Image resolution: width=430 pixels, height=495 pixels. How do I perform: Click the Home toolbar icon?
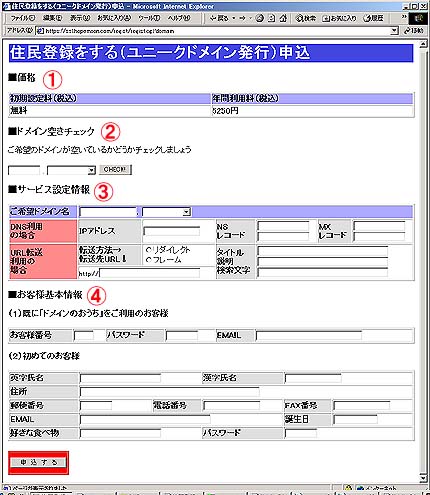[x=283, y=18]
